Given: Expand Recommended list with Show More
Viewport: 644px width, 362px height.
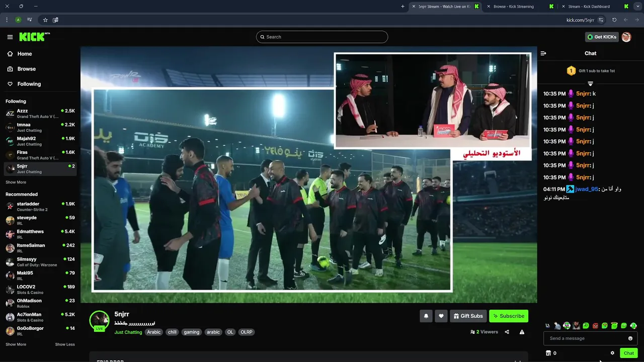Looking at the screenshot, I should point(16,344).
